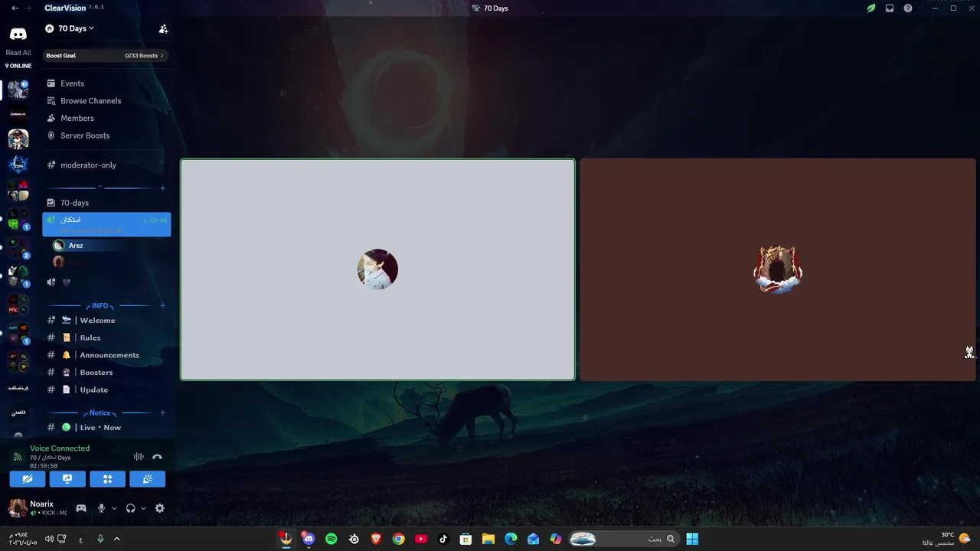Open activities launcher button in voice panel
Viewport: 980px width, 551px height.
(x=107, y=479)
